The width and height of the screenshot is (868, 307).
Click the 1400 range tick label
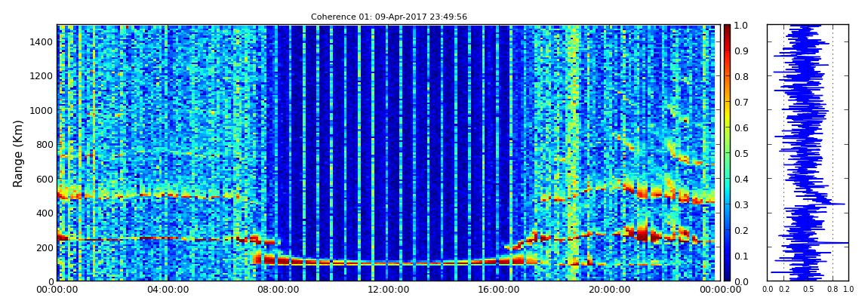42,41
